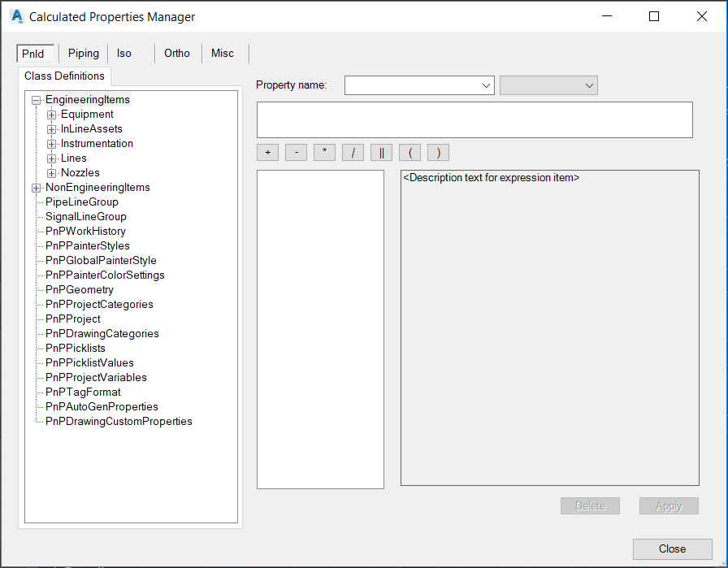Click the minus operator button
This screenshot has width=728, height=568.
click(x=296, y=152)
